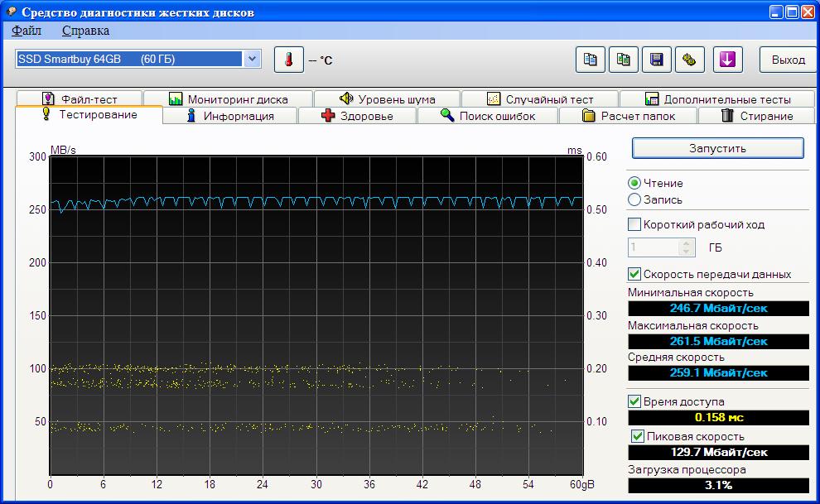Viewport: 820px width, 504px height.
Task: Select the Чтение radio button
Action: coord(634,184)
